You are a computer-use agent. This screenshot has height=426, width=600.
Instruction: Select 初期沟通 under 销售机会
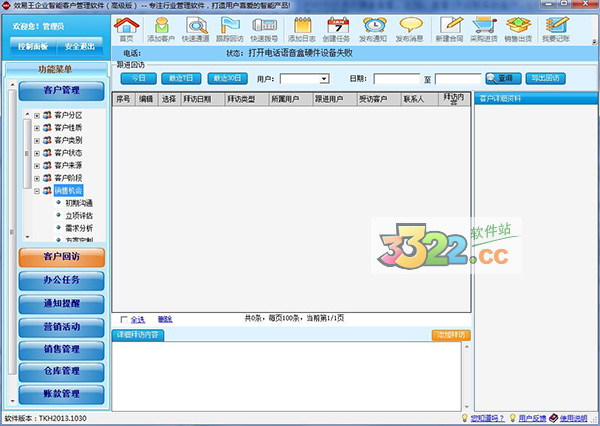point(79,203)
